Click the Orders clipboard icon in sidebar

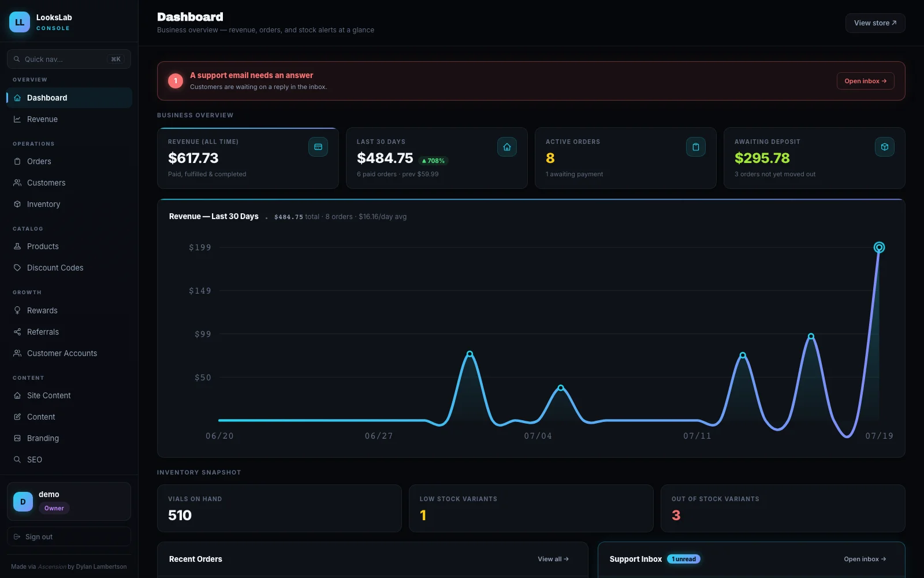pos(17,161)
